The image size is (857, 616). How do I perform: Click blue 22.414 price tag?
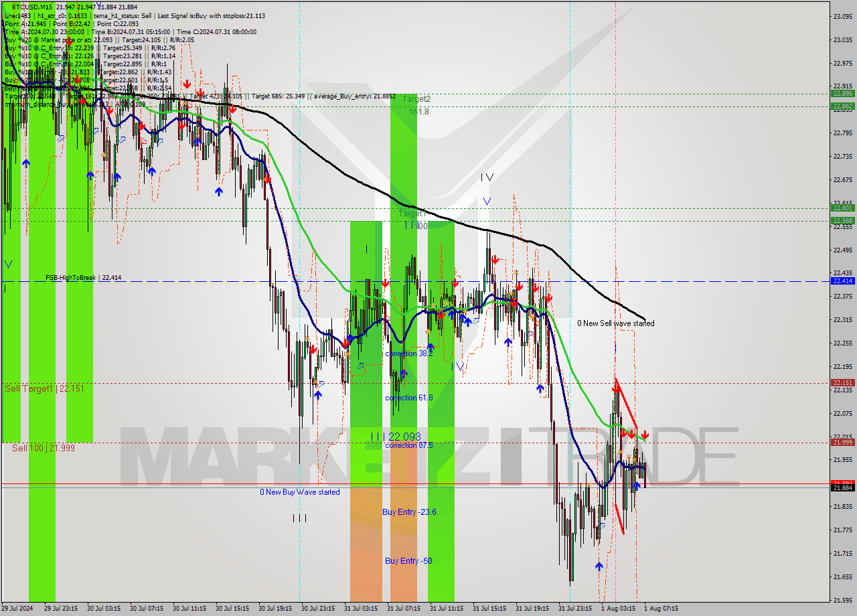coord(842,281)
